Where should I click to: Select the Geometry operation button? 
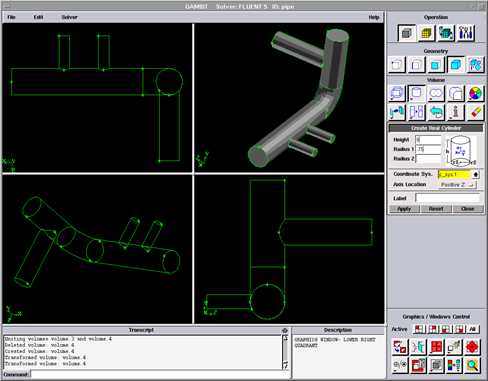[407, 33]
